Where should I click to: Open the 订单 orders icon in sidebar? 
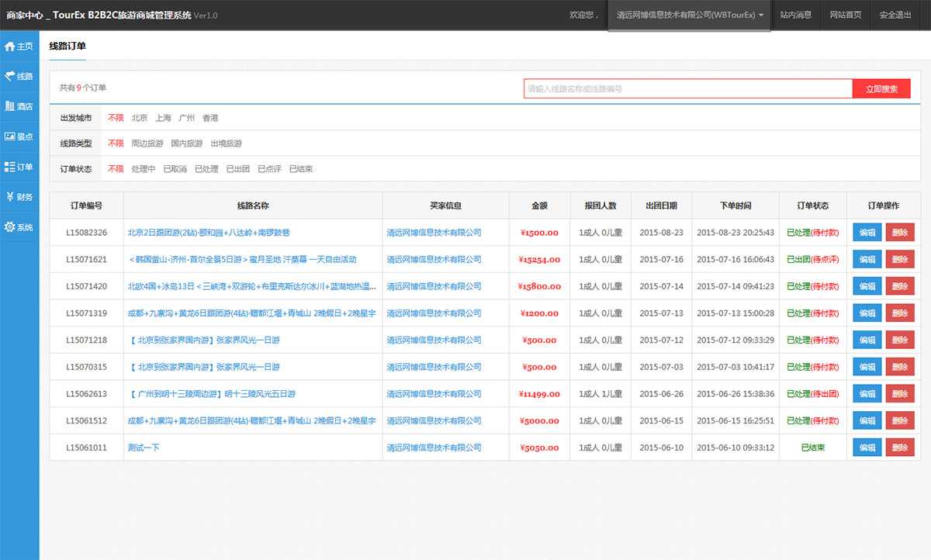point(10,167)
